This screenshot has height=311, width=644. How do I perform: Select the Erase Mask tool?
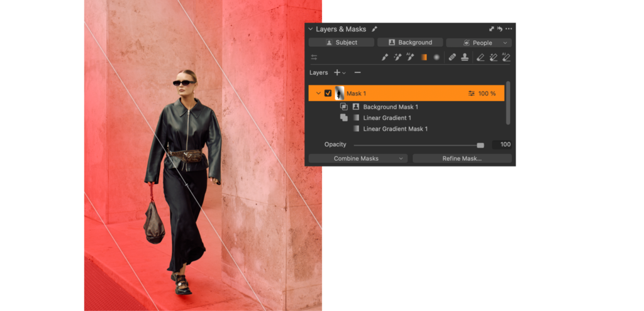(x=480, y=57)
